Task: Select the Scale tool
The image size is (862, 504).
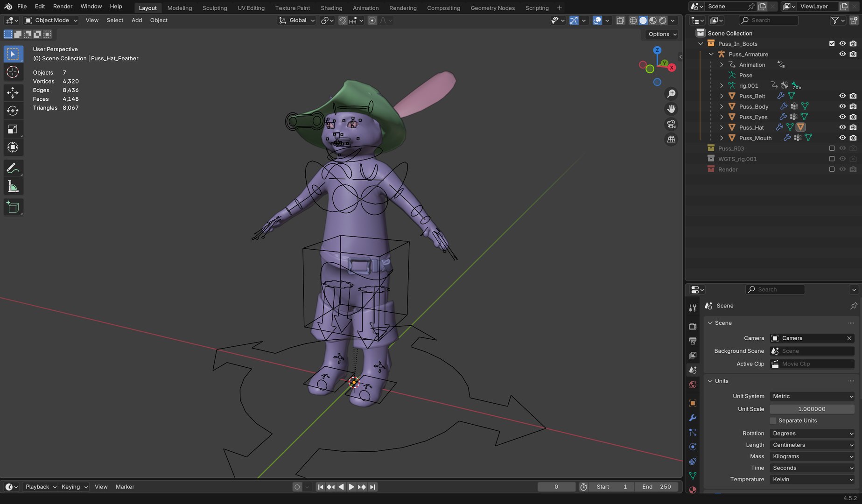Action: 13,129
